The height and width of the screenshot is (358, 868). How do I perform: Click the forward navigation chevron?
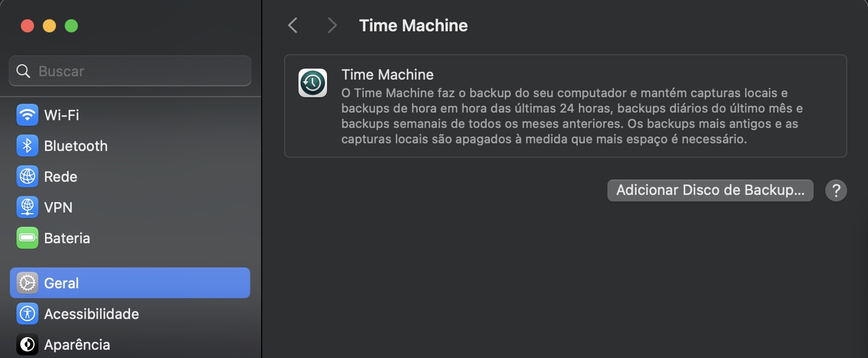tap(331, 25)
